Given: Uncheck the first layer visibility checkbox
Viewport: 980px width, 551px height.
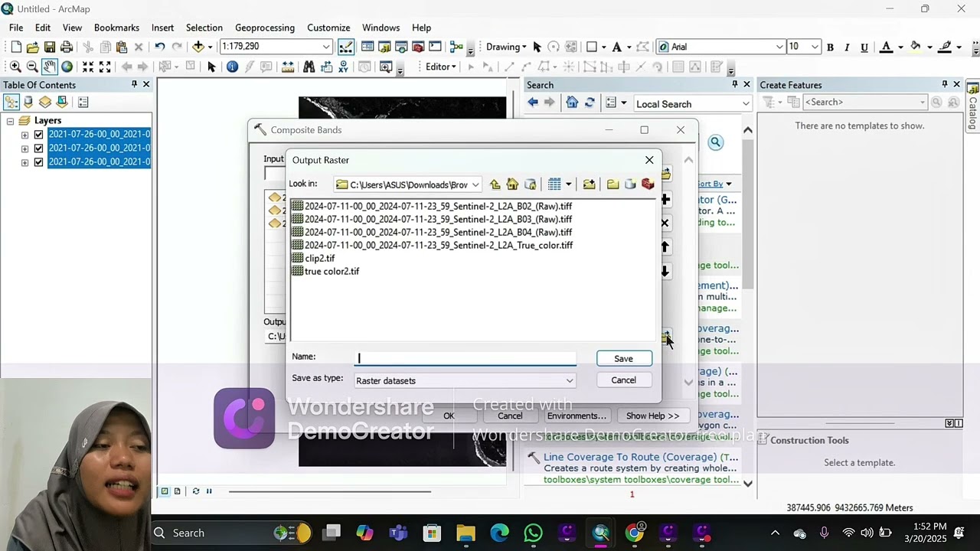Looking at the screenshot, I should point(38,135).
